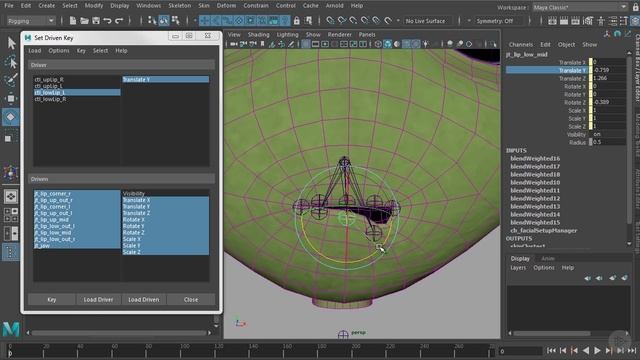Open the Workspace Maya Classic dropdown
This screenshot has height=360, width=640.
(x=580, y=7)
